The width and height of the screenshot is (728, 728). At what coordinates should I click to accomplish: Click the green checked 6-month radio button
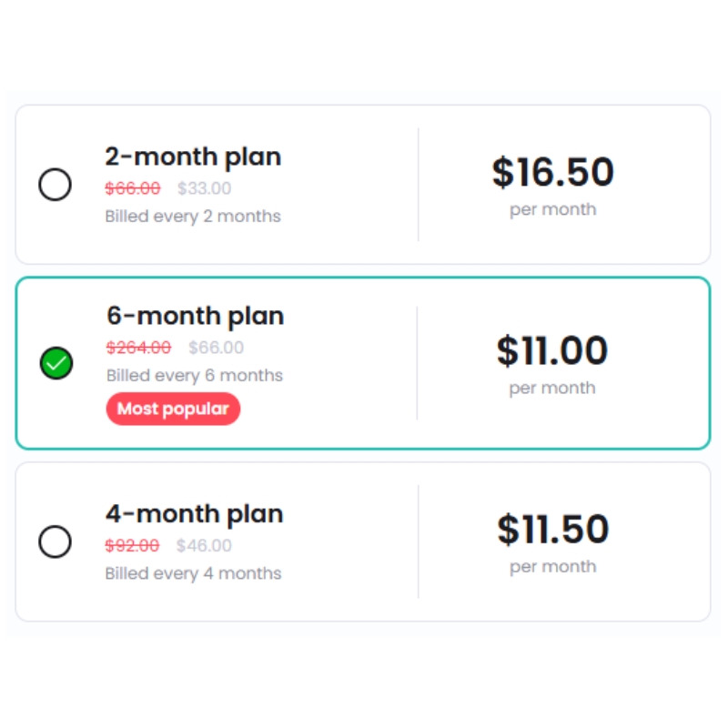[56, 363]
